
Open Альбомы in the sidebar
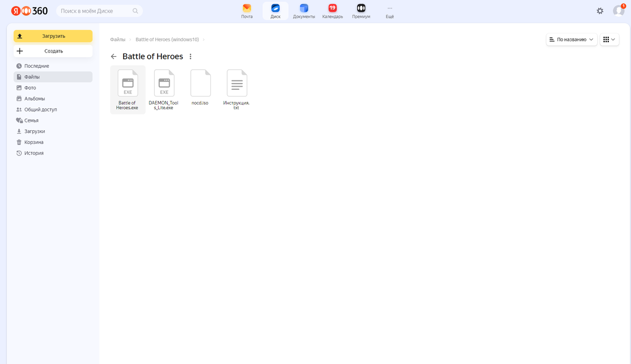(53, 99)
